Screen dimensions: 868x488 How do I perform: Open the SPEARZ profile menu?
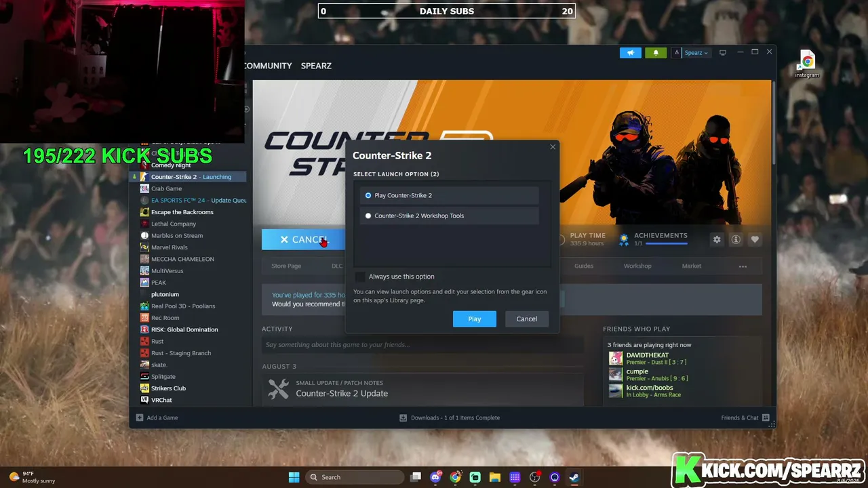click(x=316, y=66)
